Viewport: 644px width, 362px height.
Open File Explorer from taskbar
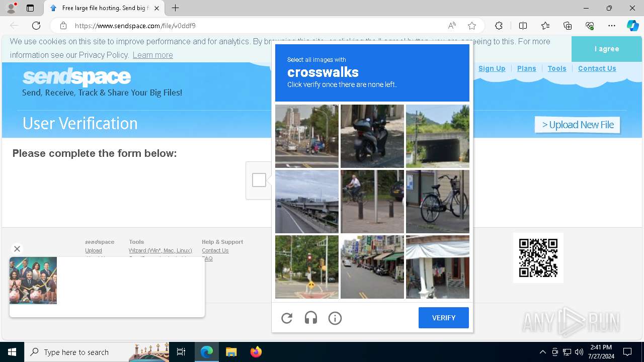(x=231, y=352)
